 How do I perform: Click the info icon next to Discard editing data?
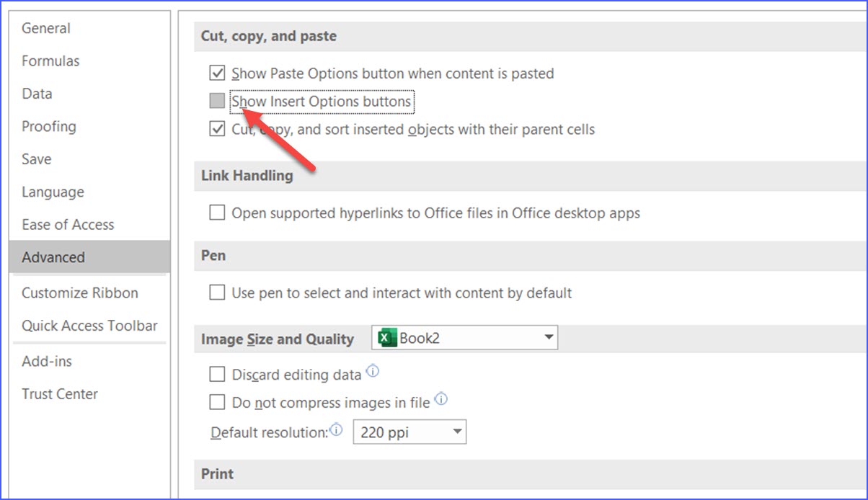click(373, 370)
